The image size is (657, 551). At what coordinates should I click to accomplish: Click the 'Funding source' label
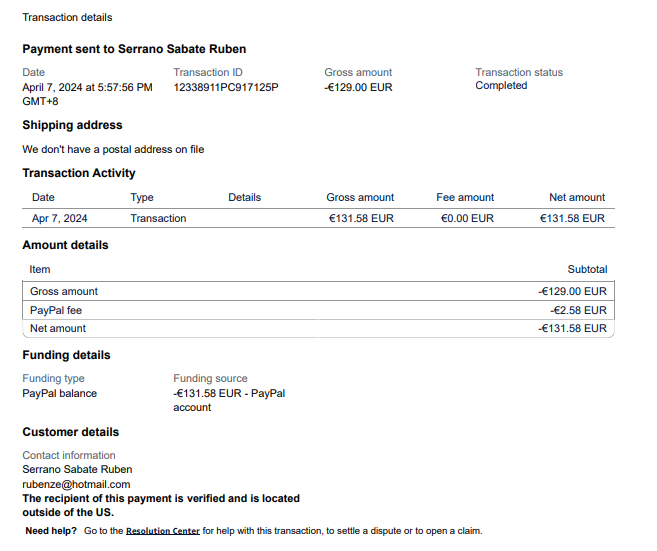(x=210, y=379)
